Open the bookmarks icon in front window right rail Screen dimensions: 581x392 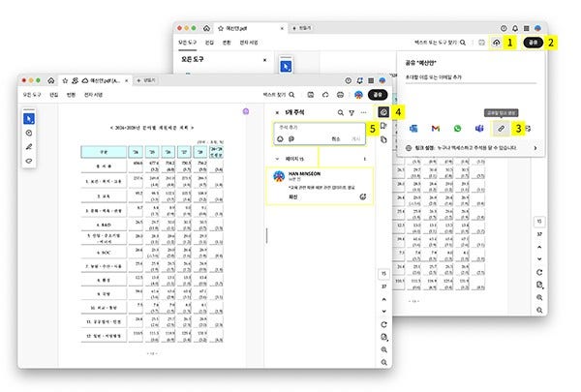[383, 126]
